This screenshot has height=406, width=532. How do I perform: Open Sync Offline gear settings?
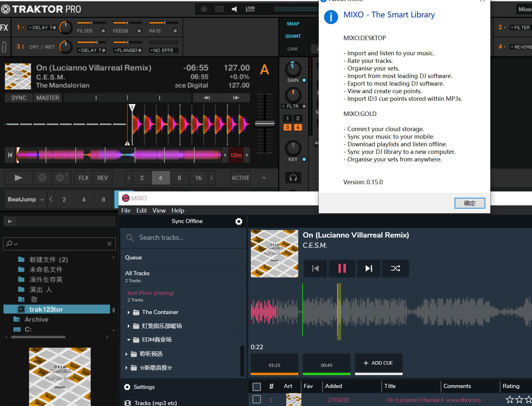(239, 221)
